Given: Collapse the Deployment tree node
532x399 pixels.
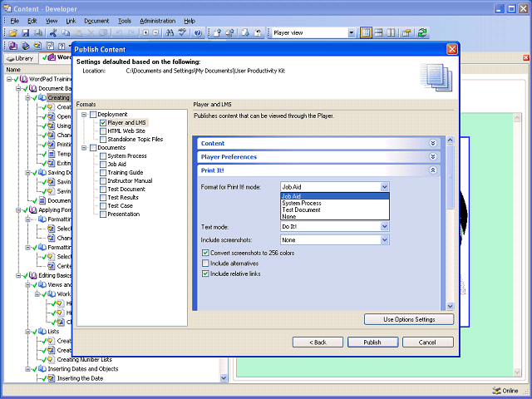Looking at the screenshot, I should coord(84,115).
